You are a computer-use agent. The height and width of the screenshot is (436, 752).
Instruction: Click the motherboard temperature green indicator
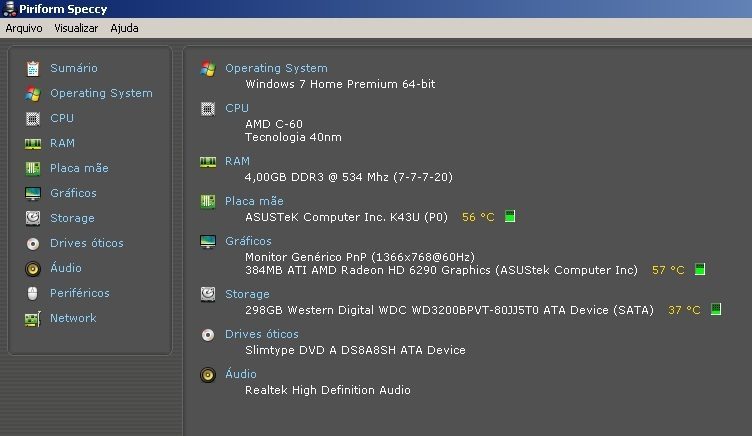coord(510,216)
